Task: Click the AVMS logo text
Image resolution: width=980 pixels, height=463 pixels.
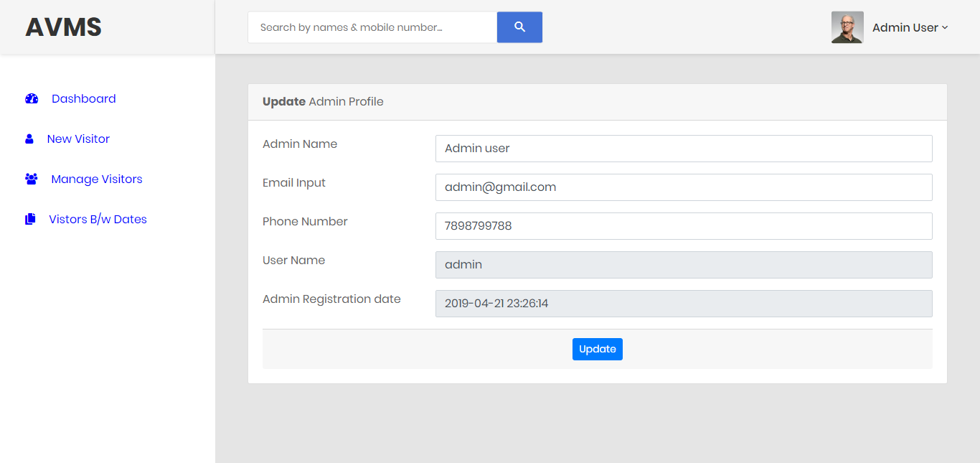Action: (63, 26)
